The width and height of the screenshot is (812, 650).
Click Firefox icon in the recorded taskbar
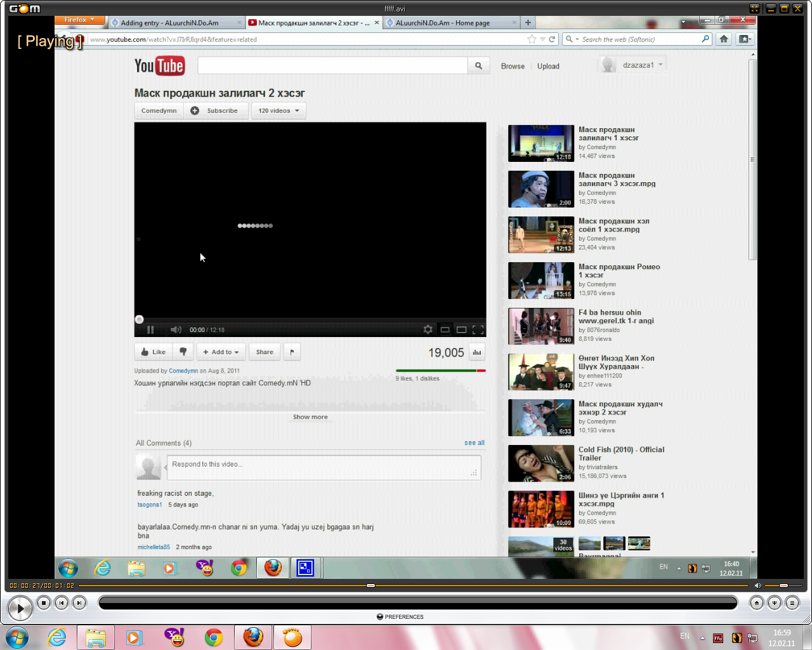pyautogui.click(x=273, y=567)
